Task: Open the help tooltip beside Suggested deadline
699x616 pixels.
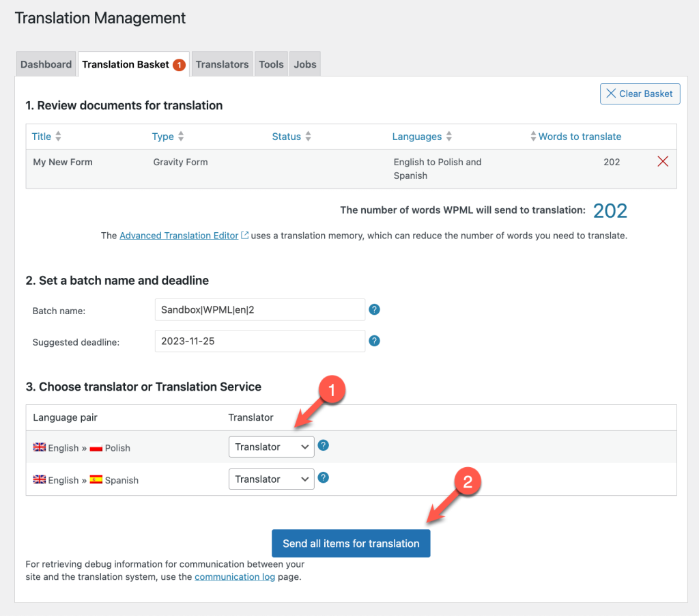Action: coord(374,341)
